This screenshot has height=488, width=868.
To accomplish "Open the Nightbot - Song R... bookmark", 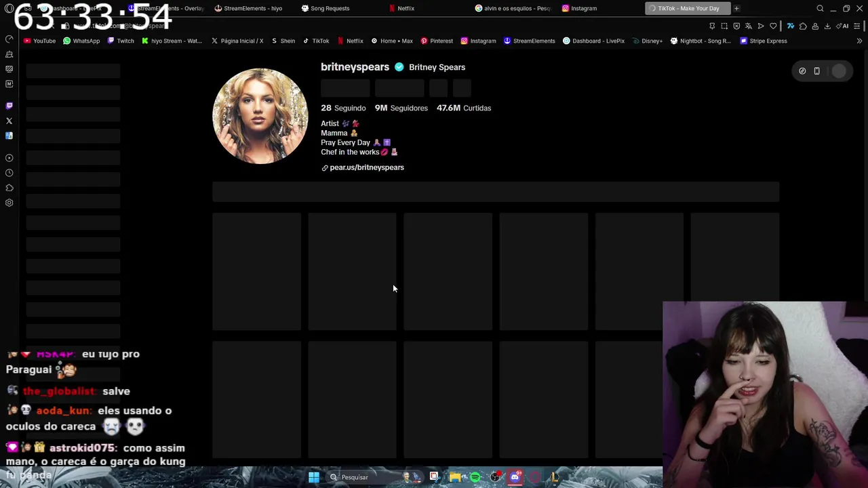I will pos(701,41).
